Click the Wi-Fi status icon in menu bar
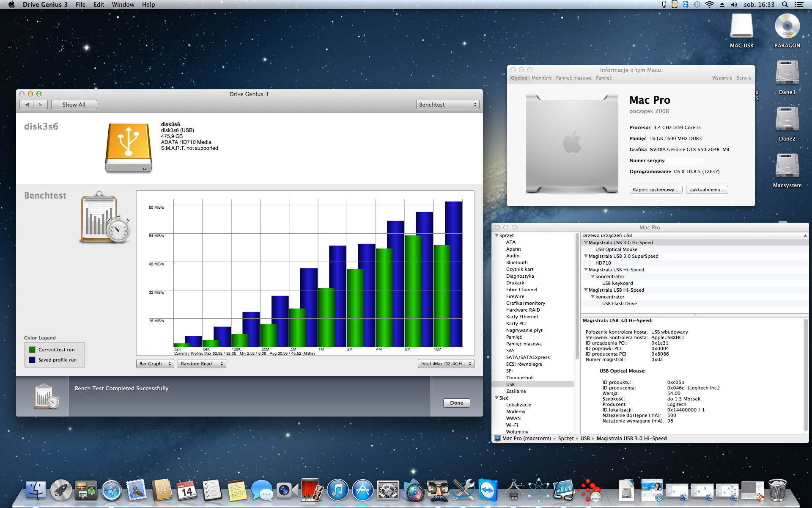 710,5
